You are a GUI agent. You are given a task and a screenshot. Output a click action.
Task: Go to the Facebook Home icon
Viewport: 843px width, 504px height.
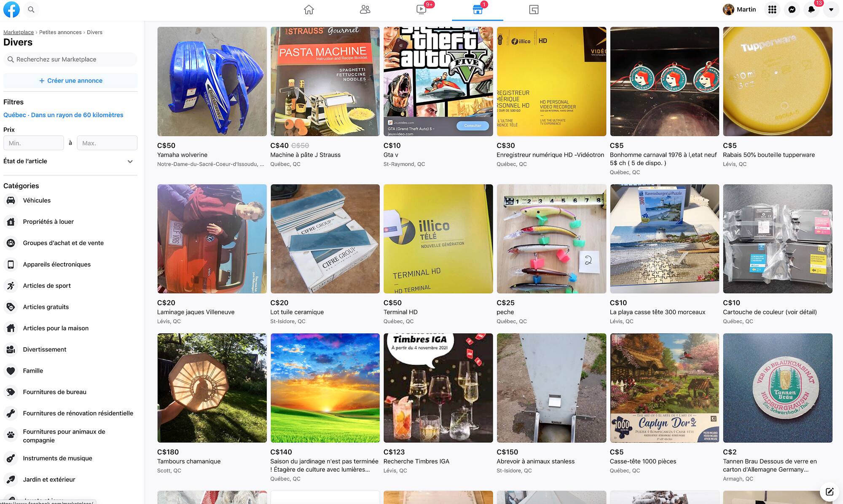pos(309,10)
